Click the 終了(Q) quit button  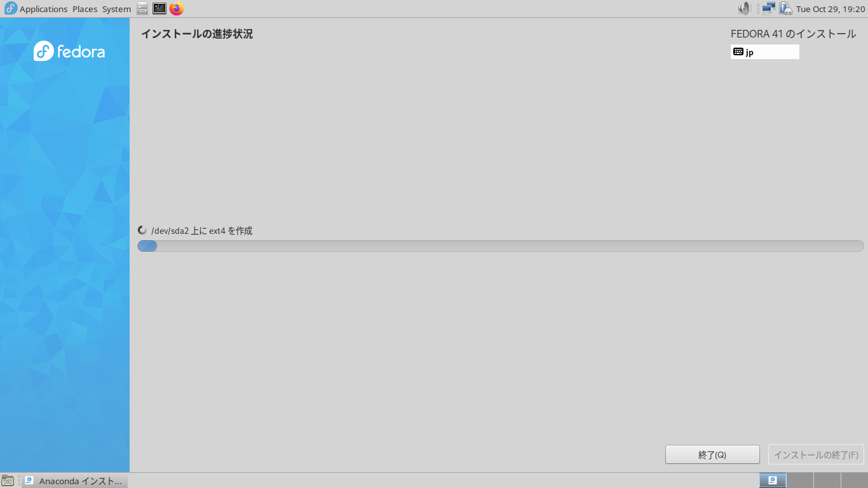712,455
